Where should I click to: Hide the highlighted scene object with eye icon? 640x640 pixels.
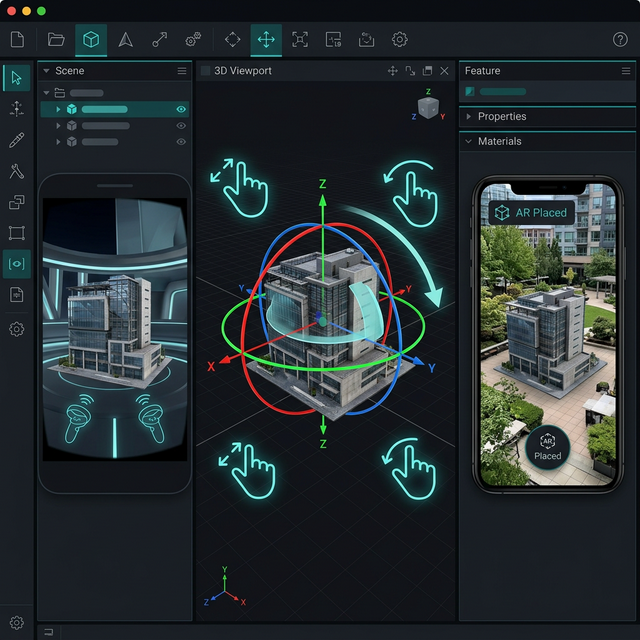[x=181, y=109]
